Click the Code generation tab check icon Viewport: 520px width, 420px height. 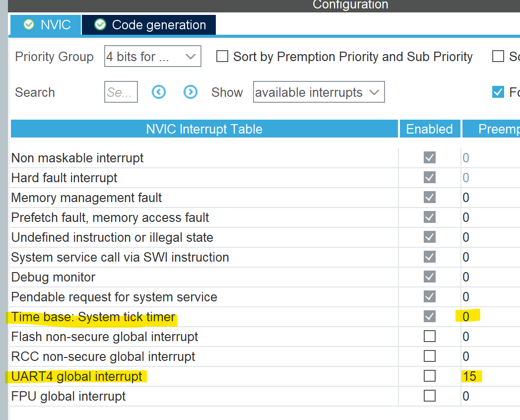[x=100, y=25]
